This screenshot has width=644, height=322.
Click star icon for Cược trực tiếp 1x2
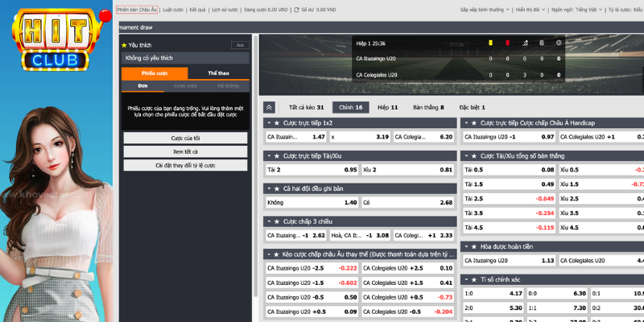pos(277,122)
